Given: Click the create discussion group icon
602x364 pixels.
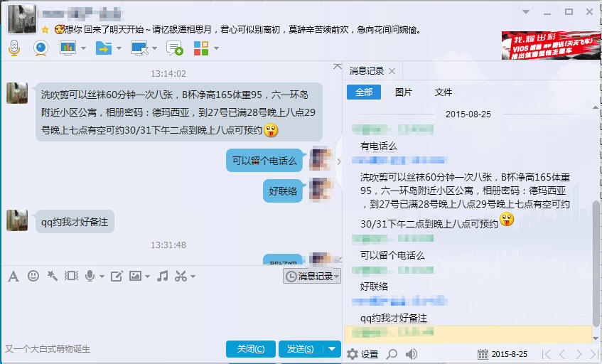Looking at the screenshot, I should coord(174,48).
